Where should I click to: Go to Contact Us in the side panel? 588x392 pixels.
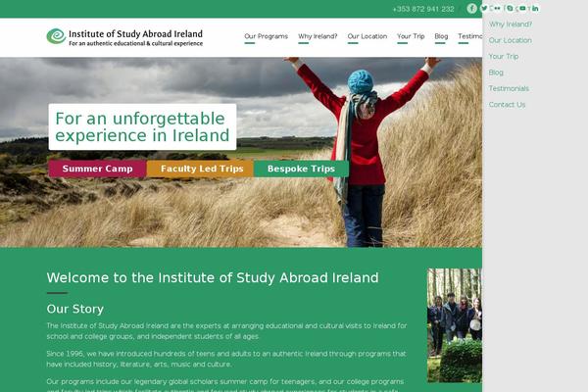(x=507, y=105)
